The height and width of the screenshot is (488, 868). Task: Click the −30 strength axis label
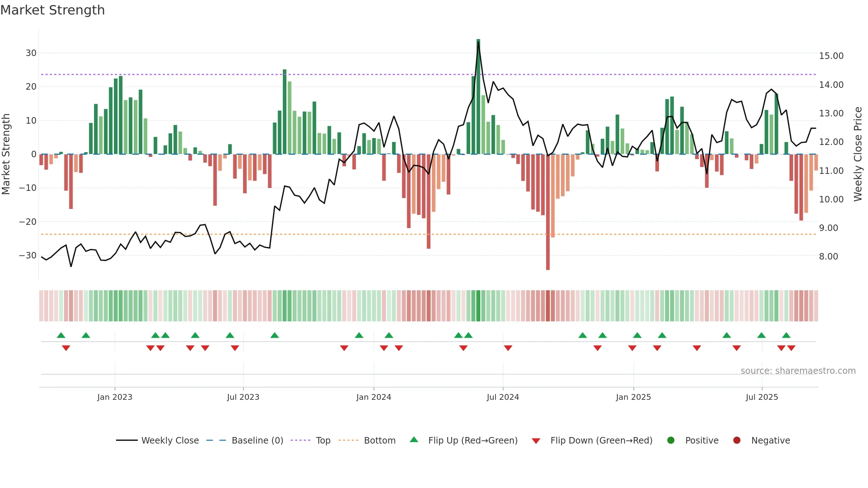(27, 256)
